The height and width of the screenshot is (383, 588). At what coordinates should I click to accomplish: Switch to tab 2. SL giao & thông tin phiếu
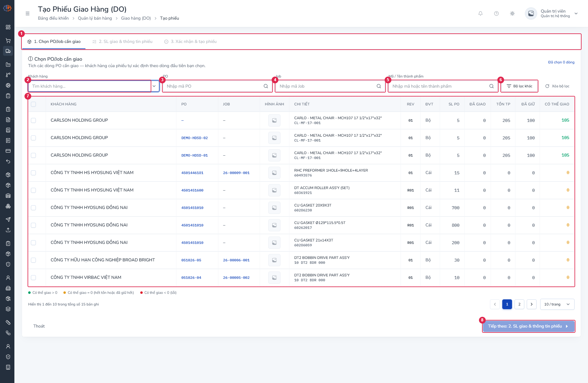tap(122, 41)
